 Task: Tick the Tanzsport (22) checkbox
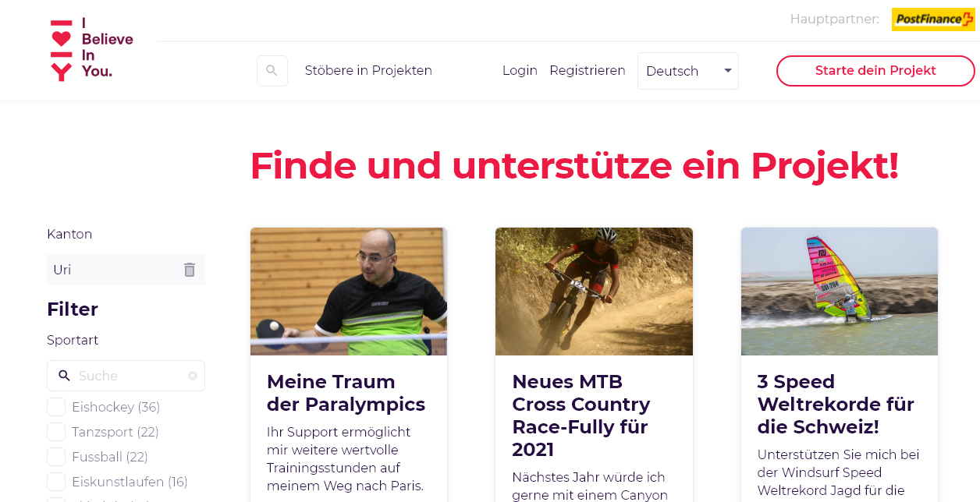[56, 432]
